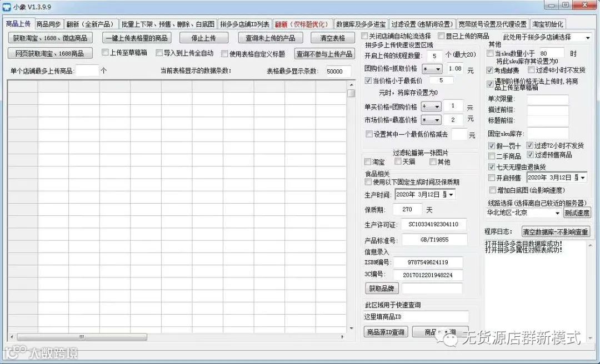Toggle 关闭店铺自动轮流选择 checkbox

364,36
